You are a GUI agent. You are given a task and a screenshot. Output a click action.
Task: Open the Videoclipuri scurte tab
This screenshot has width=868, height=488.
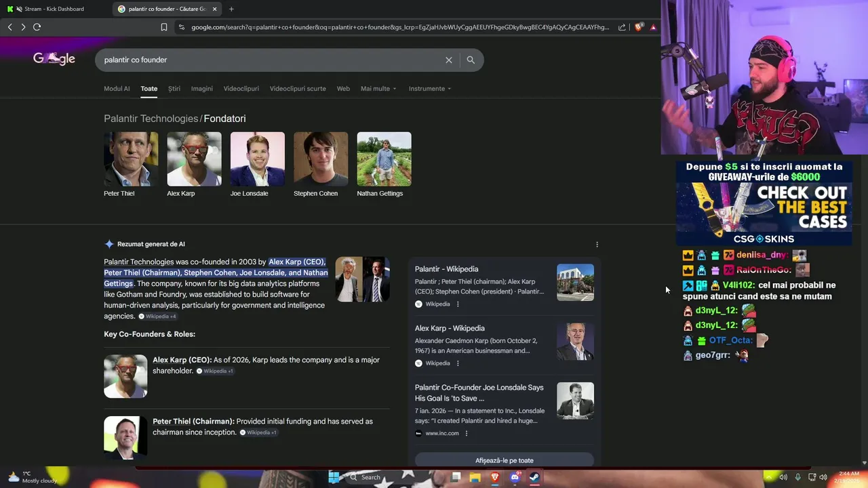298,89
